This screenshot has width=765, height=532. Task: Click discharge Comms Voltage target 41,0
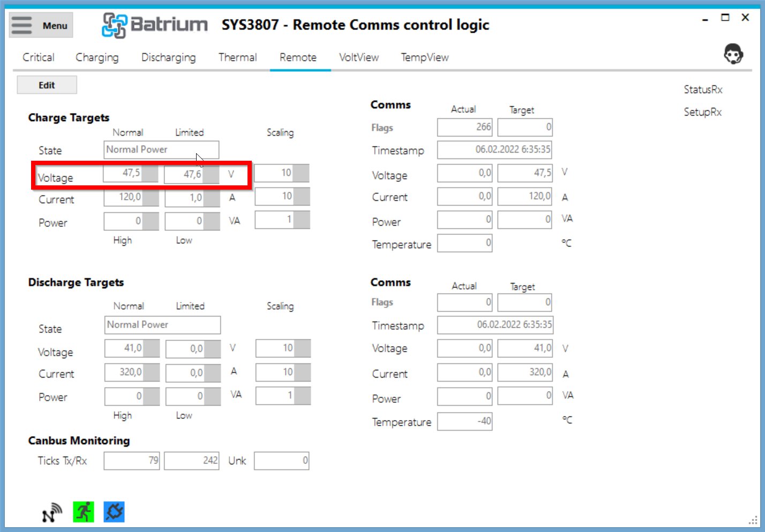pos(525,349)
